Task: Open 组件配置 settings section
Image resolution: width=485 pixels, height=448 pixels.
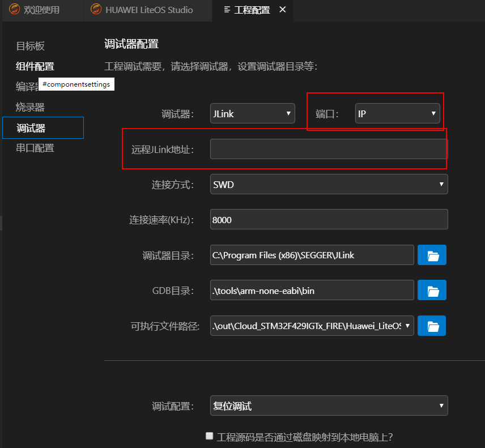Action: [x=35, y=66]
